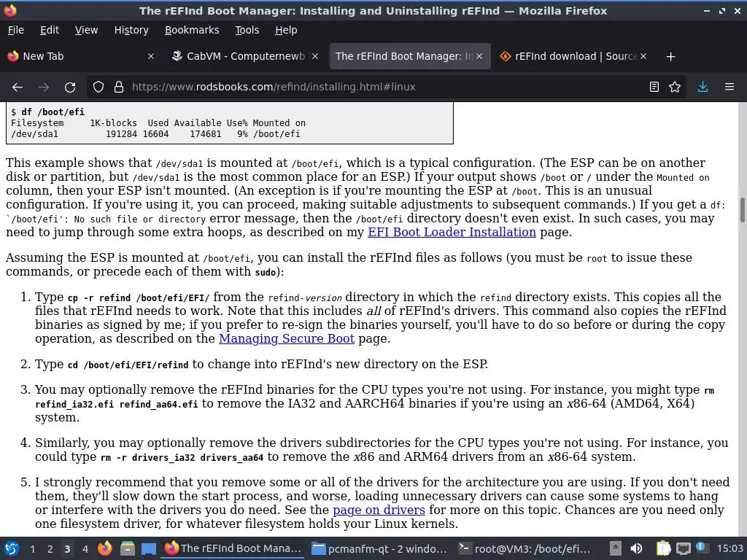Open the Bookmarks menu
Screen dimensions: 747x560
[192, 30]
